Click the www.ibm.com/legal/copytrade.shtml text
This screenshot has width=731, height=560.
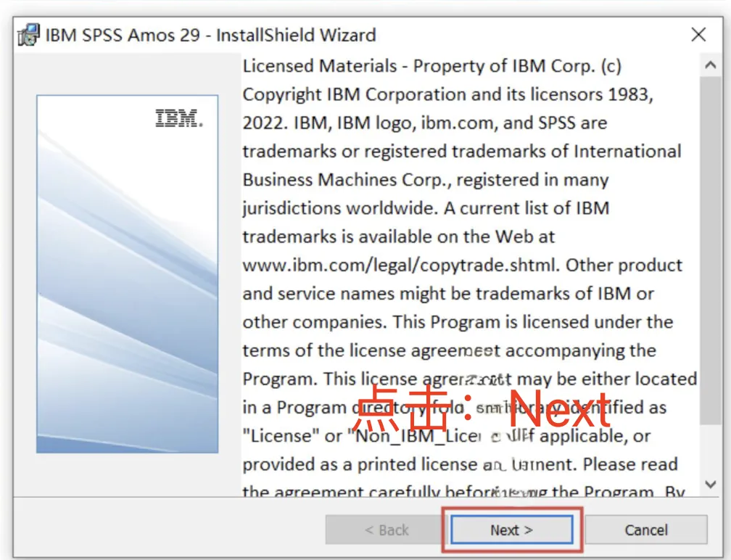point(400,265)
